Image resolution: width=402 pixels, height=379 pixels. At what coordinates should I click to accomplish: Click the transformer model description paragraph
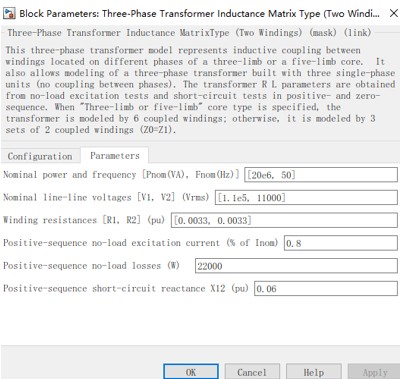pyautogui.click(x=200, y=90)
